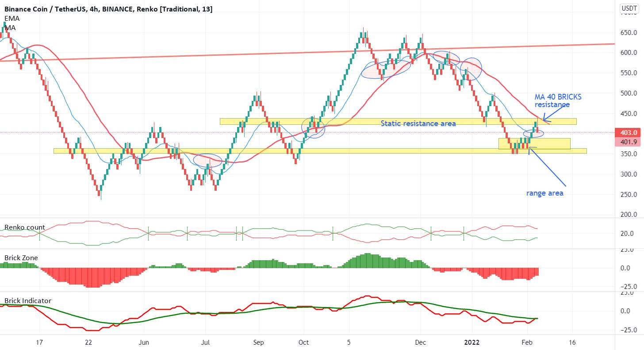Click the 'MA 40 BRICKS resistance' annotation
Screen dimensions: 644x350
[x=558, y=101]
